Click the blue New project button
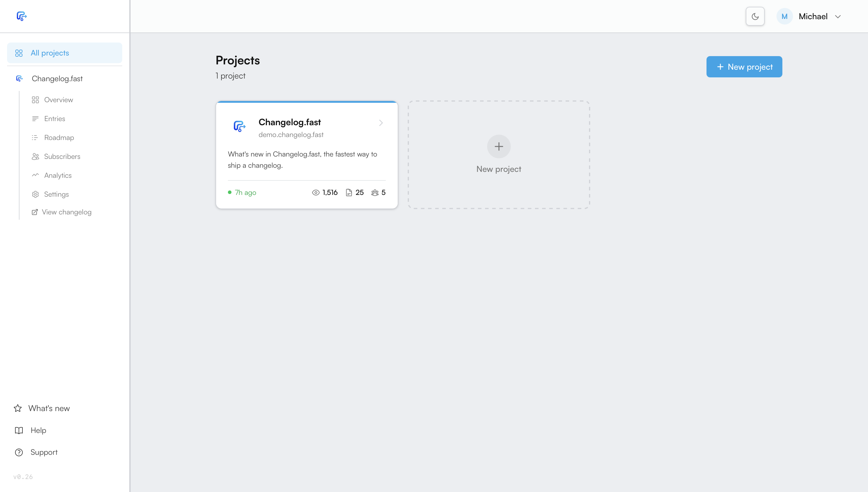 tap(744, 67)
